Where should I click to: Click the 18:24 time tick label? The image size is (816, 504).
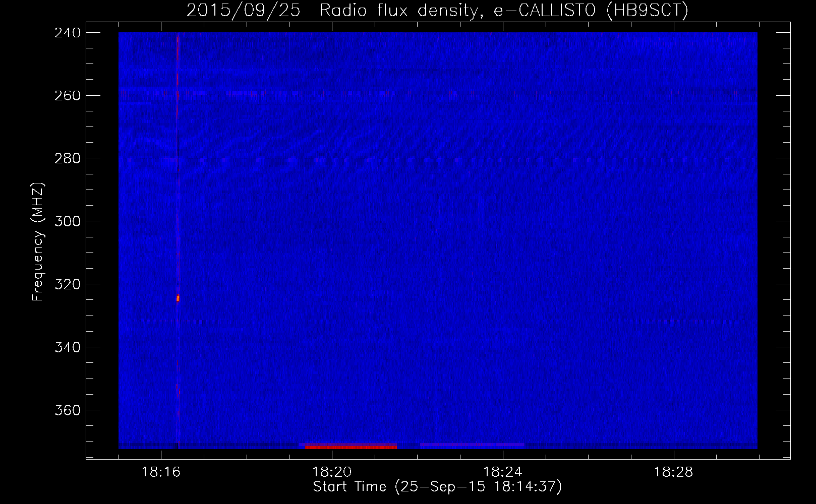click(x=503, y=472)
